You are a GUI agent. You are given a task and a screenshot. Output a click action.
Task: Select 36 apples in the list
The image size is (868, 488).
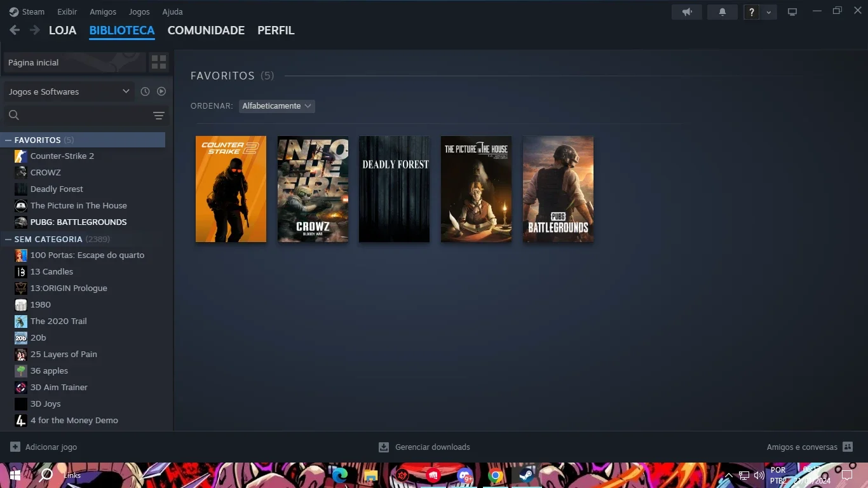click(x=49, y=370)
